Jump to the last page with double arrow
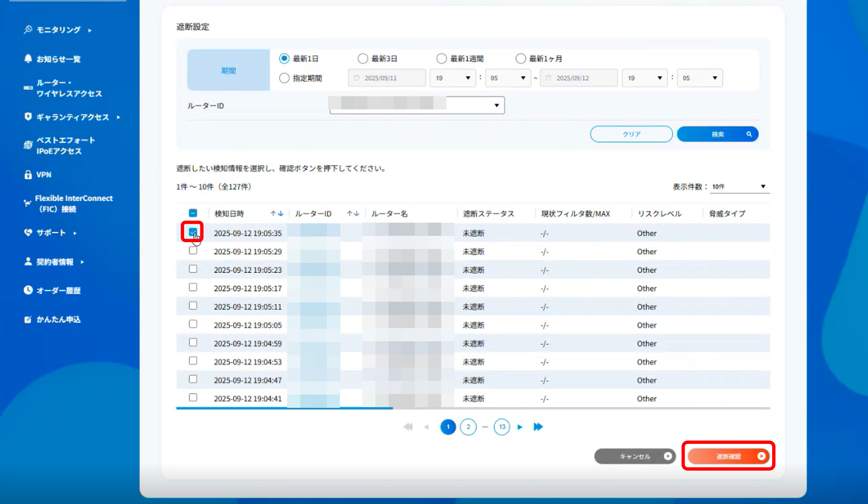The width and height of the screenshot is (868, 504). click(538, 427)
